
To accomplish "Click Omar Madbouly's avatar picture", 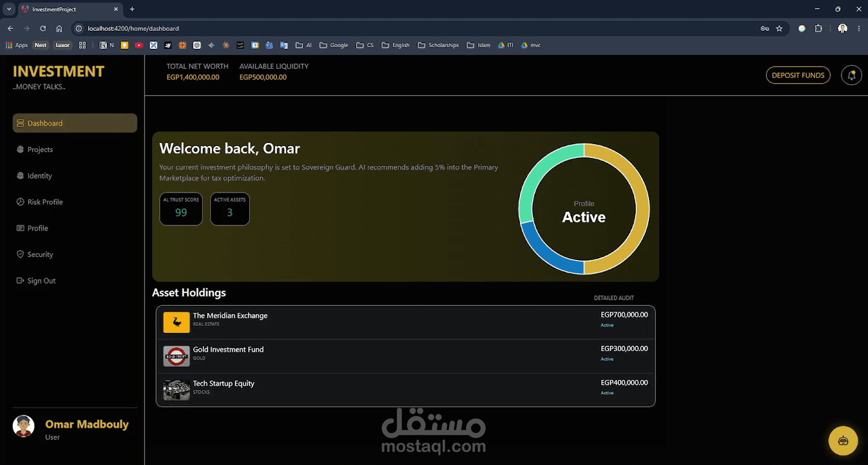I will [x=24, y=426].
